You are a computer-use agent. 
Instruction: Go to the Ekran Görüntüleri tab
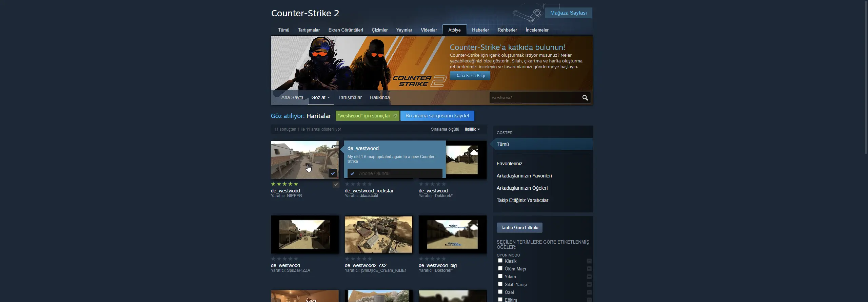pos(346,30)
